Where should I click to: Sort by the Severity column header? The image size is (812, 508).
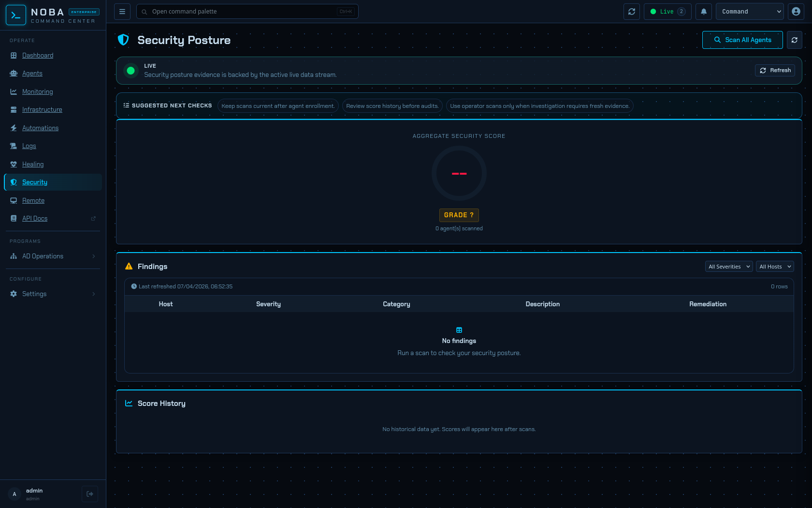(x=268, y=304)
